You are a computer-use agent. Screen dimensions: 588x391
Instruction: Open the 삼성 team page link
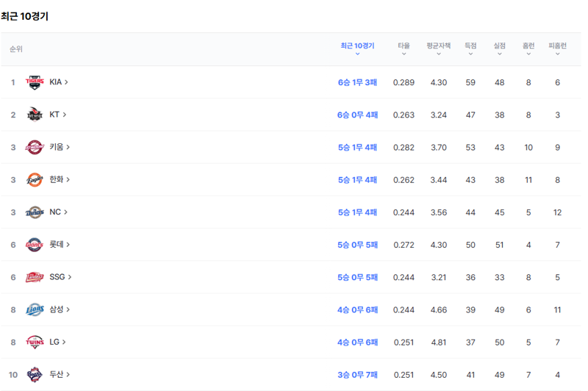point(60,309)
